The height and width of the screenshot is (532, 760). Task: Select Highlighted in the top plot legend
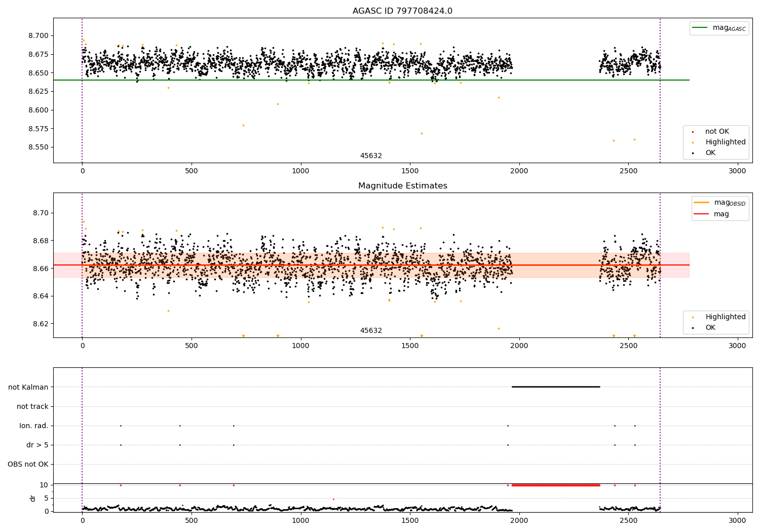click(x=725, y=142)
